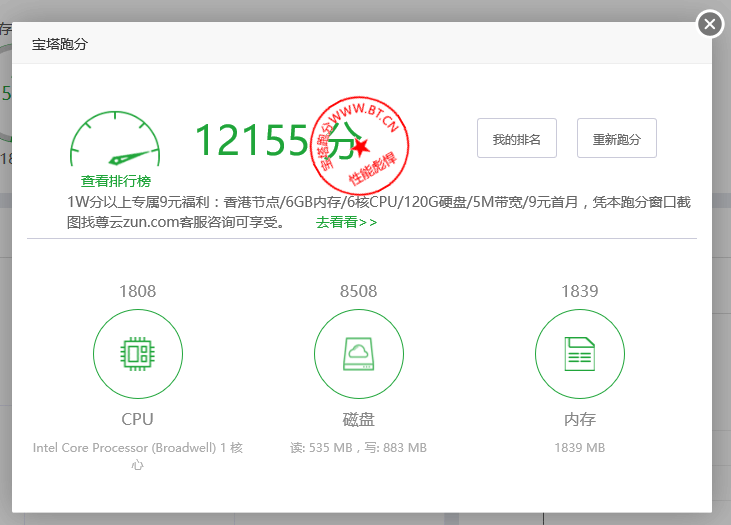The image size is (731, 525).
Task: Click the CPU chip icon
Action: point(138,354)
